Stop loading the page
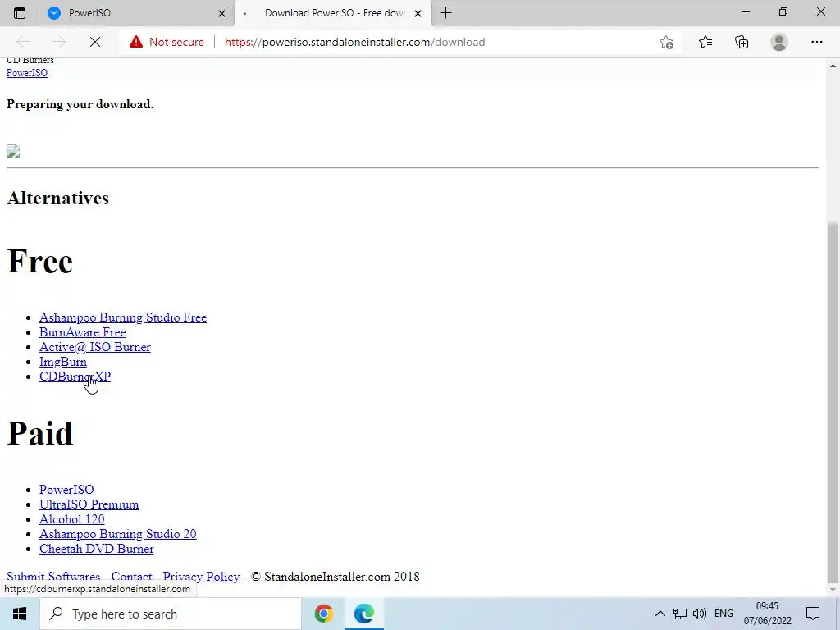 (95, 42)
